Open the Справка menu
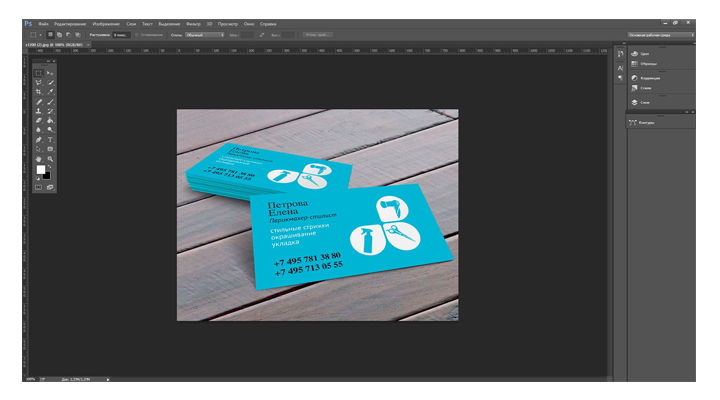 [268, 24]
